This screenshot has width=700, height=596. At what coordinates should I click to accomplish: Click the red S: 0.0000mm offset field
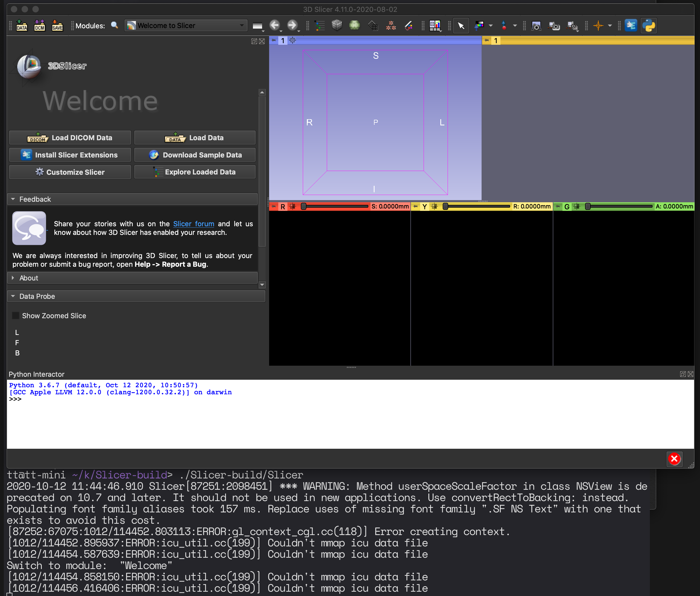point(390,206)
